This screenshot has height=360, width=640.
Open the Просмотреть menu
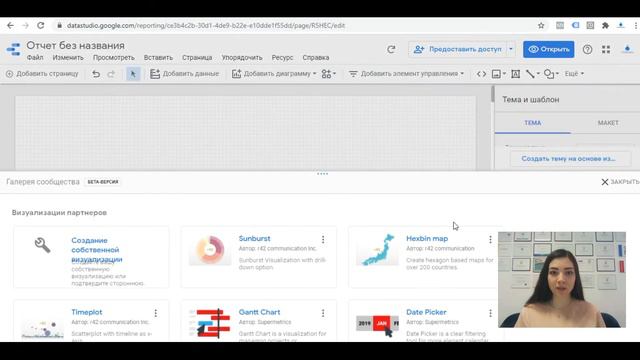tap(113, 58)
